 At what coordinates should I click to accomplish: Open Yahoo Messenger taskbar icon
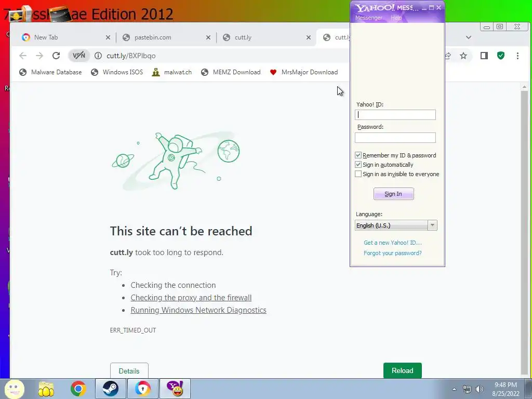pos(175,389)
